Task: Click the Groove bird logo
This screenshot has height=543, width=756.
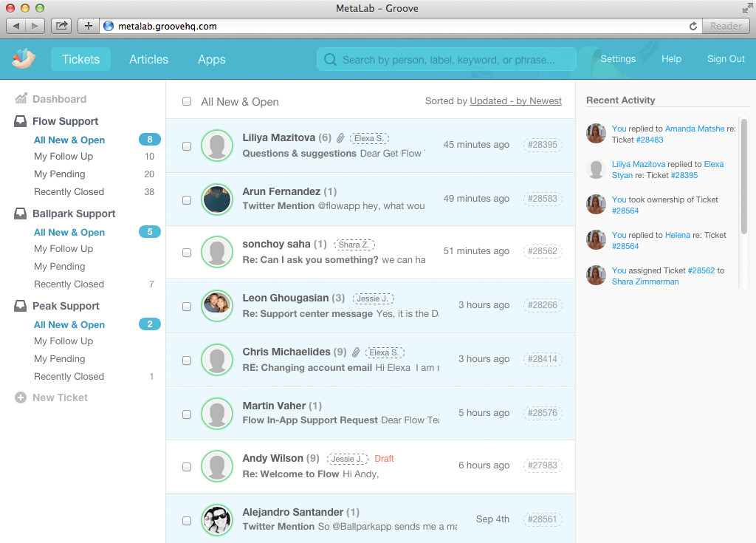Action: point(24,59)
